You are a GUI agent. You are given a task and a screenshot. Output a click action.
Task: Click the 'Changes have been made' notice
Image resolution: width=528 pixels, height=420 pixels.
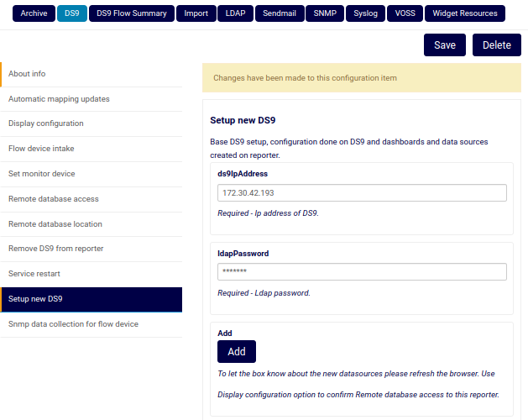tap(362, 78)
